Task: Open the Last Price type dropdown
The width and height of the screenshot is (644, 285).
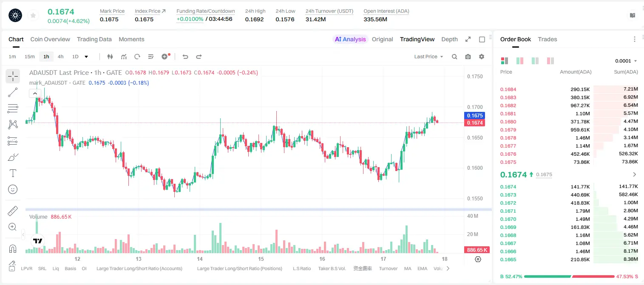Action: (x=428, y=57)
